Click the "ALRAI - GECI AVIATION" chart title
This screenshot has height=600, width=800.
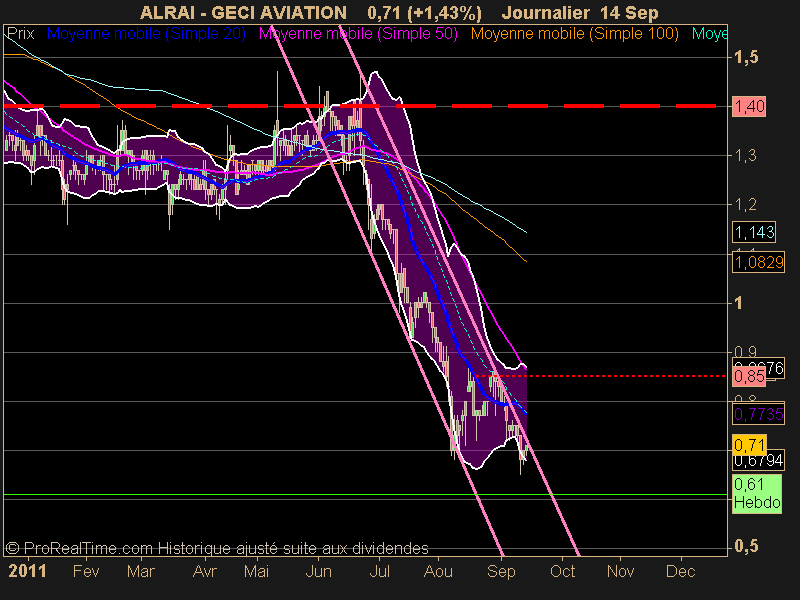pyautogui.click(x=243, y=12)
